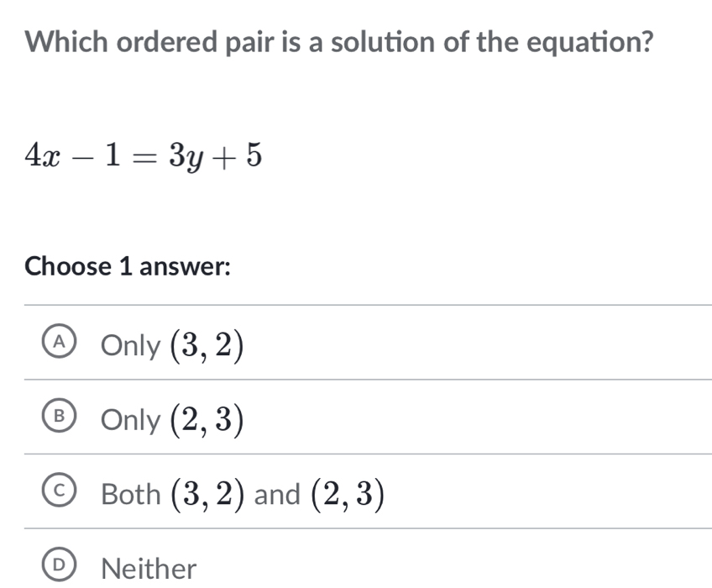Click the word "Only" in answer B

click(x=128, y=419)
